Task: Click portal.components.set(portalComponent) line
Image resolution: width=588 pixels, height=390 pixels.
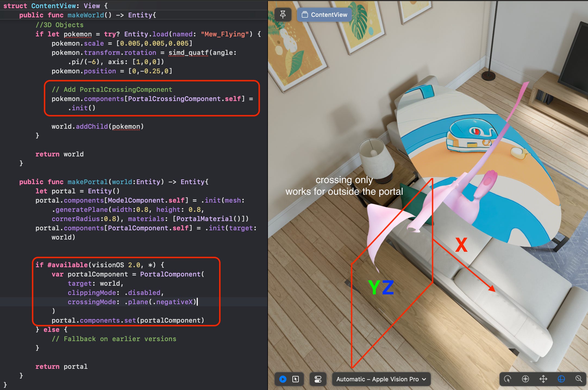Action: coord(128,320)
